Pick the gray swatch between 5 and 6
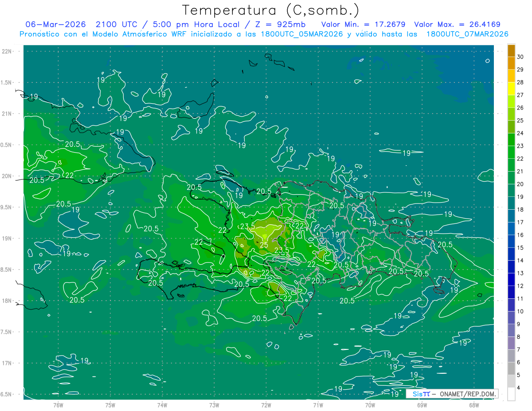The height and width of the screenshot is (411, 532). click(x=511, y=369)
